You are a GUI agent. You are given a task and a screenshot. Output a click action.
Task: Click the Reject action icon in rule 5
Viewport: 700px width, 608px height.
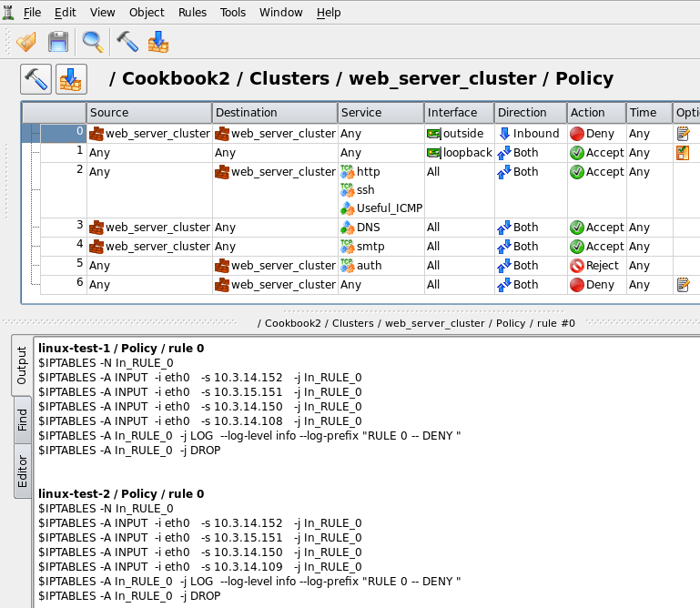[x=577, y=266]
